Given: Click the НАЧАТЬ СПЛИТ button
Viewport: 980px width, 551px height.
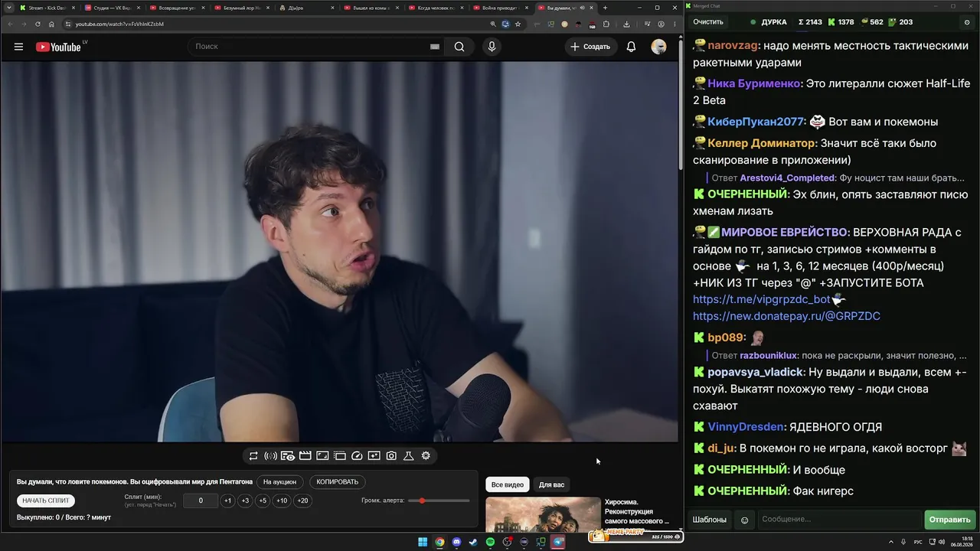Looking at the screenshot, I should (46, 501).
